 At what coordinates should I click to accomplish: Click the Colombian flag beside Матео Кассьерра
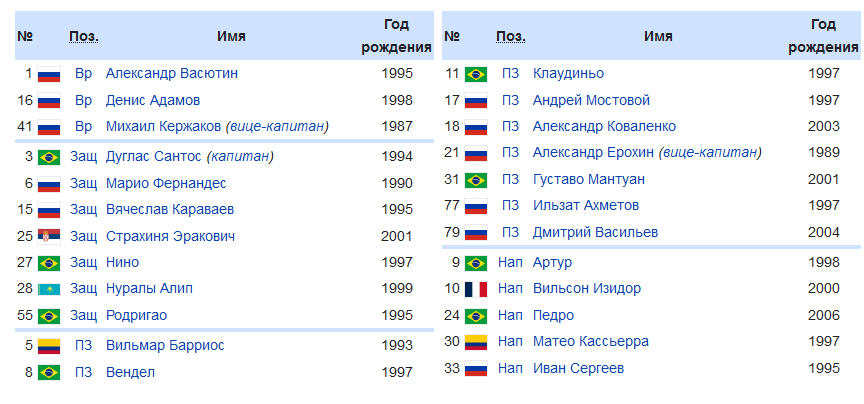476,342
